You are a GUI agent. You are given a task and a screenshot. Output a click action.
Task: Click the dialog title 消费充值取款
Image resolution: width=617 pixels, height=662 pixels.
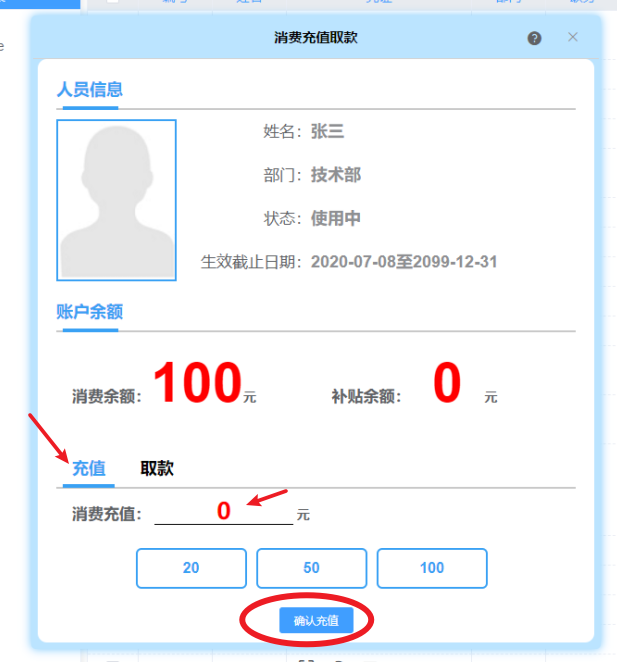[316, 38]
